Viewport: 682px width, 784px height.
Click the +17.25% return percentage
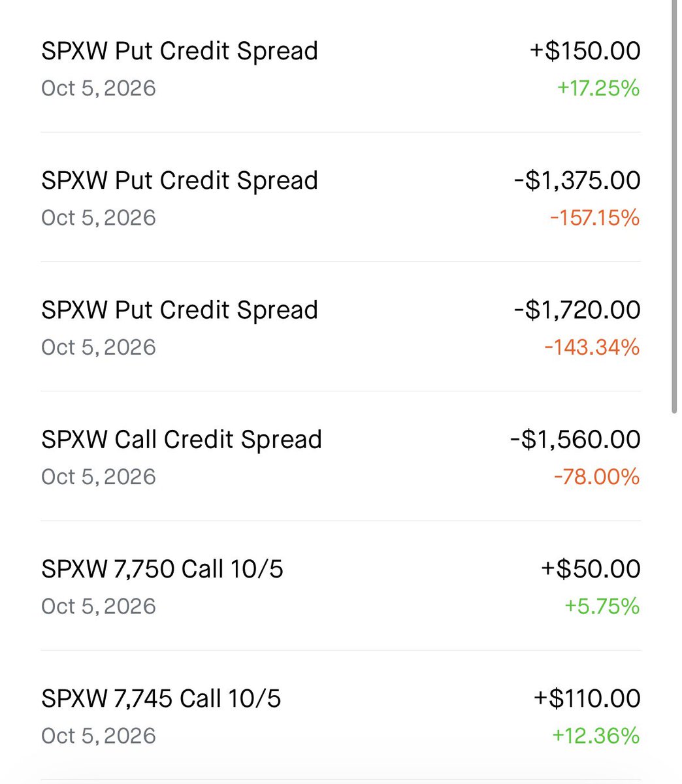[x=598, y=88]
